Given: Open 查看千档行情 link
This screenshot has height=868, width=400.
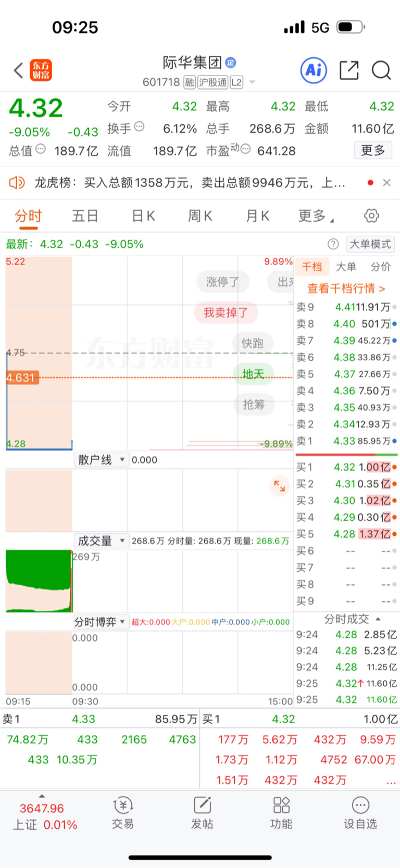Looking at the screenshot, I should pos(346,288).
